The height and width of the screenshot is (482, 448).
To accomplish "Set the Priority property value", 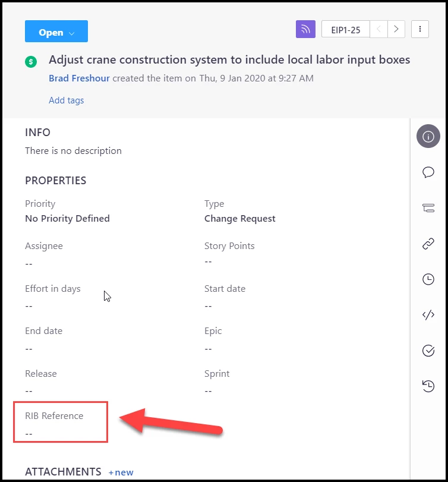I will click(x=67, y=219).
